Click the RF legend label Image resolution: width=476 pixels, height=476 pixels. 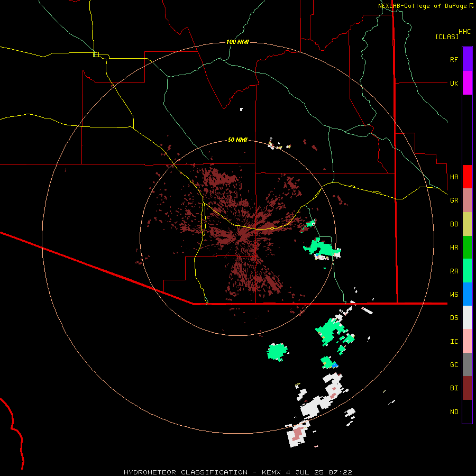[454, 59]
